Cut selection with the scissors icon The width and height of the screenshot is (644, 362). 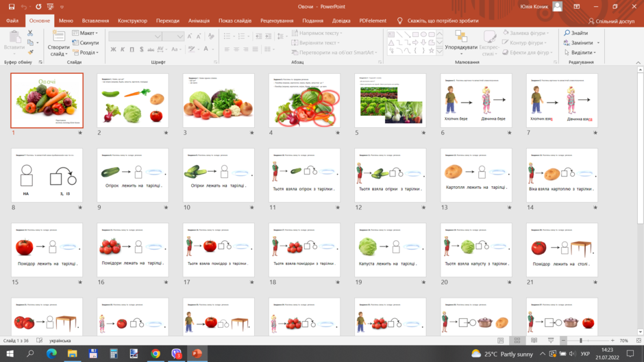click(x=30, y=33)
